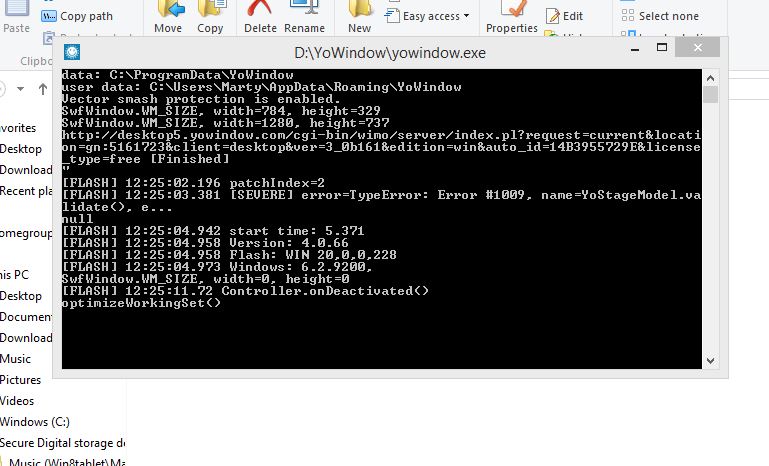Maximize the yowindow.exe console window
This screenshot has width=769, height=466.
662,48
